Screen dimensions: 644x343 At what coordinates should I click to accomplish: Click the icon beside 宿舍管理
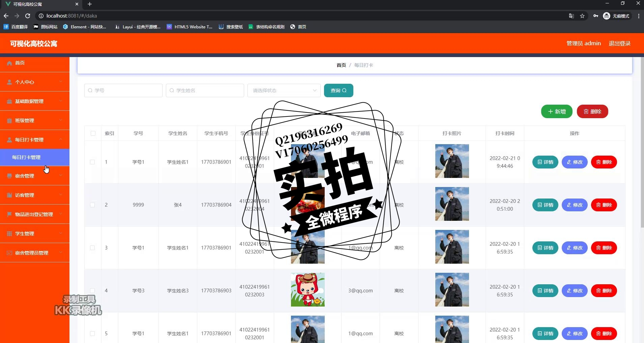pos(9,176)
